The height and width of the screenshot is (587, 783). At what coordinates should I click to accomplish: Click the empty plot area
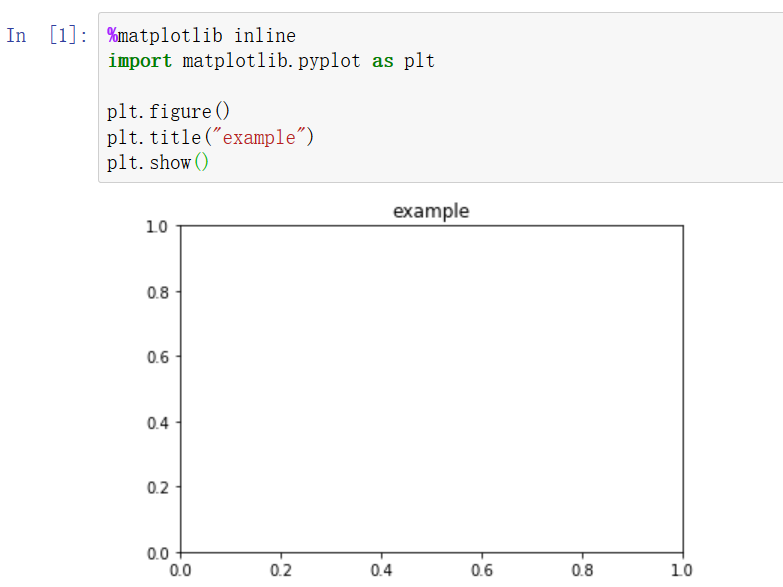[x=432, y=389]
